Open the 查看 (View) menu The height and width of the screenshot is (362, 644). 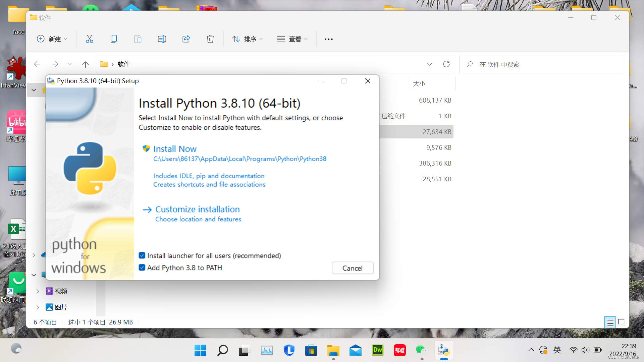click(x=292, y=39)
